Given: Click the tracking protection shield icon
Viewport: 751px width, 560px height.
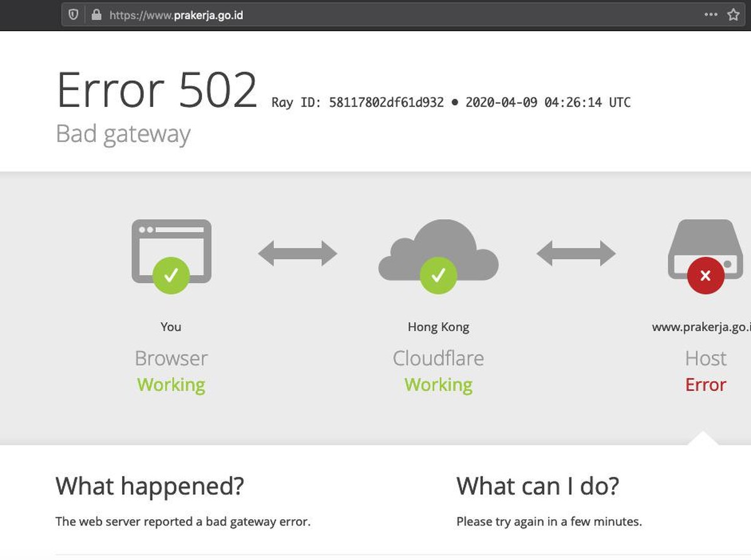Looking at the screenshot, I should (74, 14).
